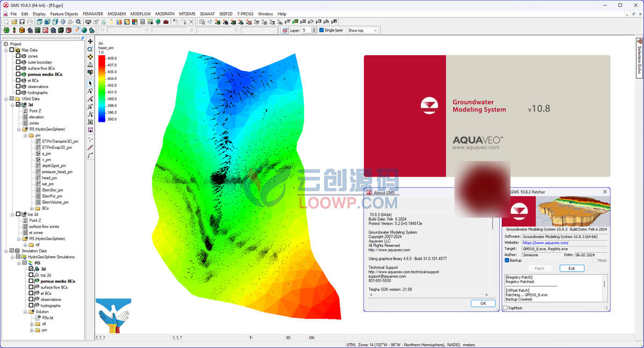Image resolution: width=644 pixels, height=348 pixels.
Task: Select the head_pm dataset in tree
Action: [x=49, y=178]
